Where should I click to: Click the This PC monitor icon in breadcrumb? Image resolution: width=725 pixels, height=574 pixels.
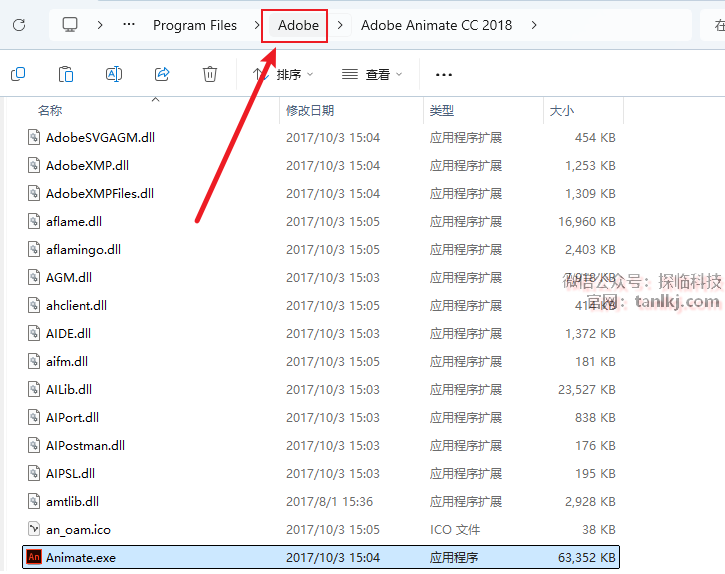[x=70, y=25]
